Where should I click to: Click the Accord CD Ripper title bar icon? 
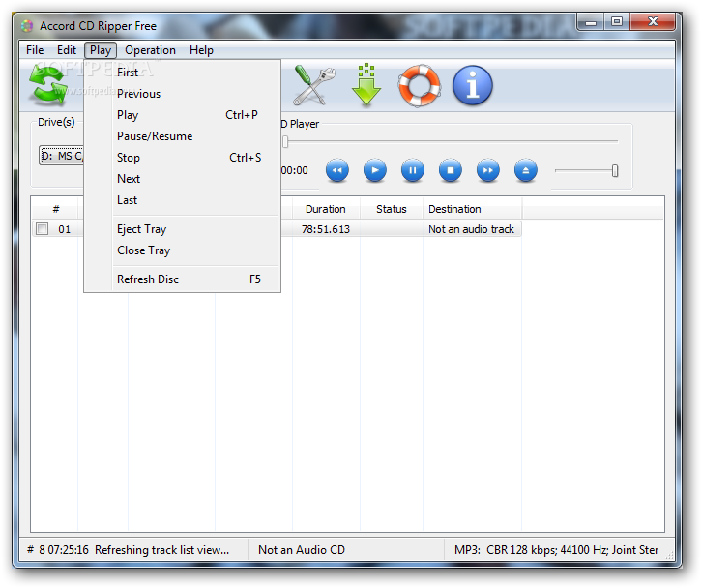[27, 26]
